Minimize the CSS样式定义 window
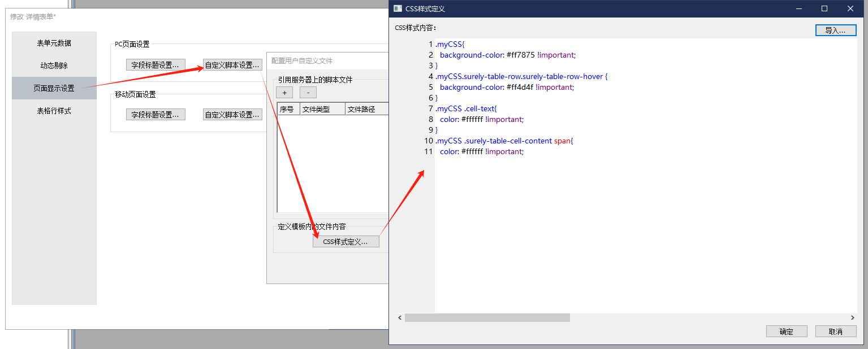Screen dimensions: 868x349 [798, 8]
